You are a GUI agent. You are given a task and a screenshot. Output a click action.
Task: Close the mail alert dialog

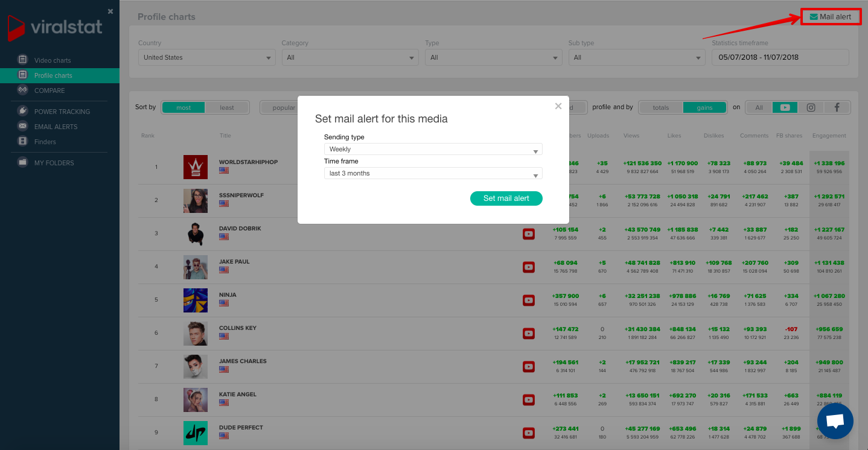(558, 106)
